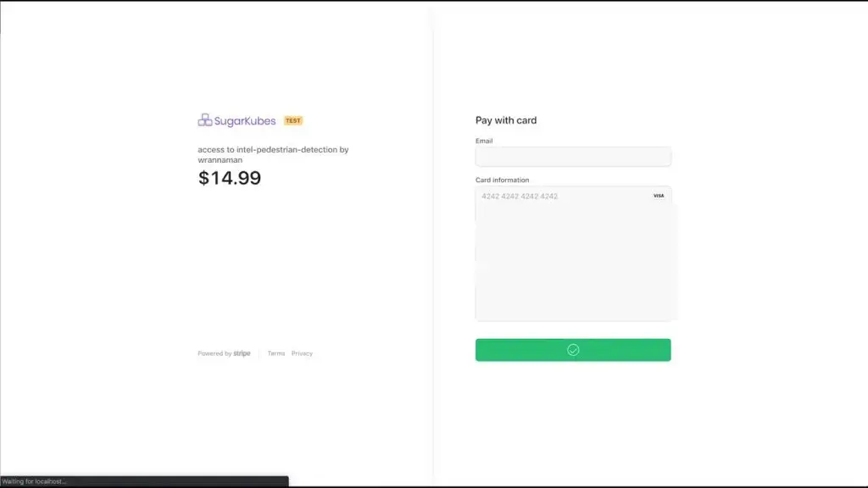Click the 'Powered by' footer text
Screen dimensions: 868x488
[214, 353]
